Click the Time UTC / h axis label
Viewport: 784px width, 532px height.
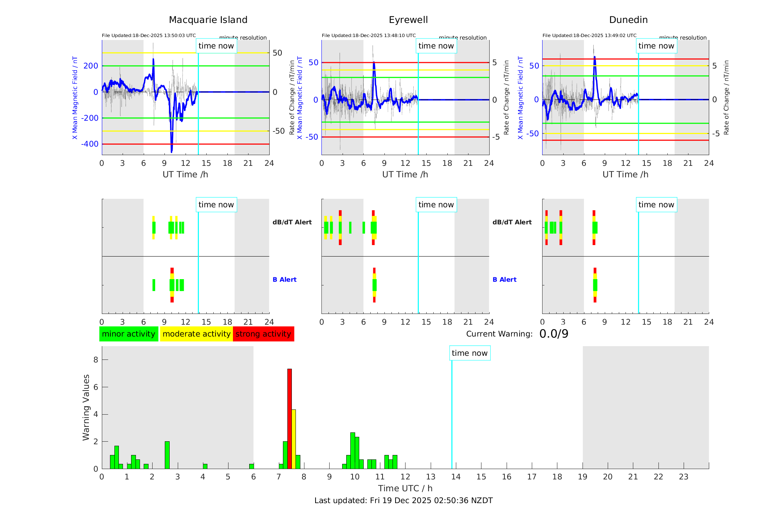pyautogui.click(x=405, y=488)
